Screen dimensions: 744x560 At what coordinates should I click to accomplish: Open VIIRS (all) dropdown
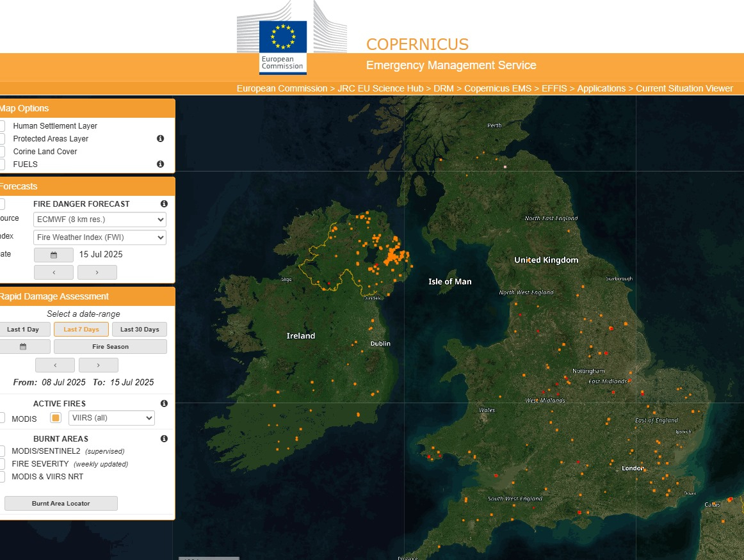coord(111,418)
